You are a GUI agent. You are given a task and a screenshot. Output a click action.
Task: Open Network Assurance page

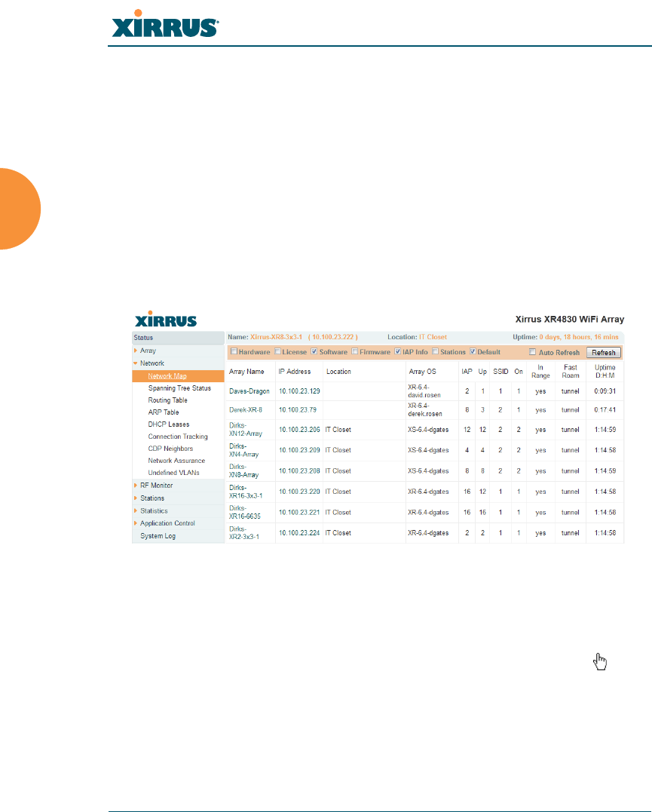pos(176,461)
